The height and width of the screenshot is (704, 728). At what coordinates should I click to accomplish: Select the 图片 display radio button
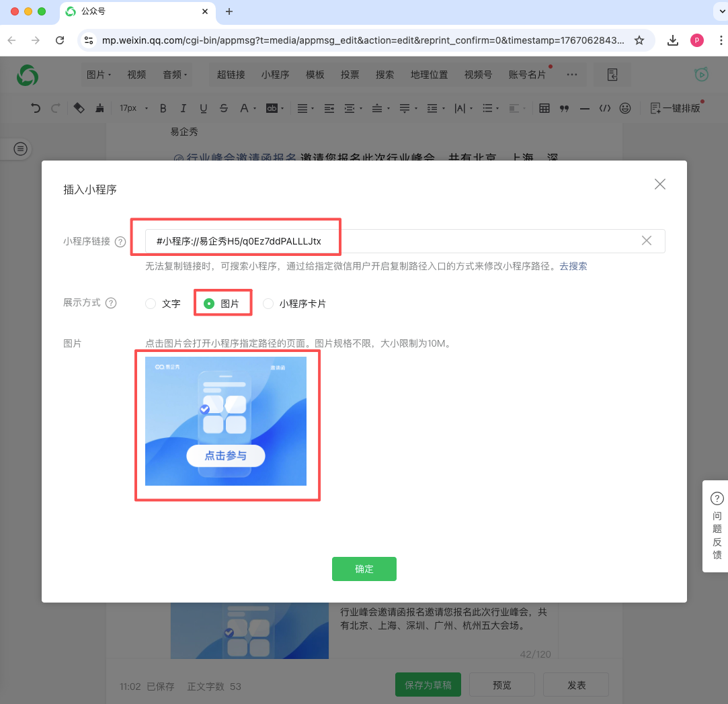coord(209,304)
